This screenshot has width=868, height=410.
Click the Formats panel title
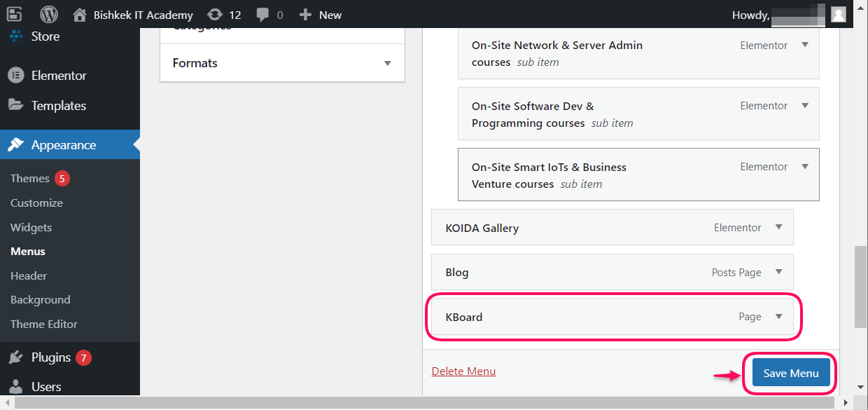click(195, 63)
